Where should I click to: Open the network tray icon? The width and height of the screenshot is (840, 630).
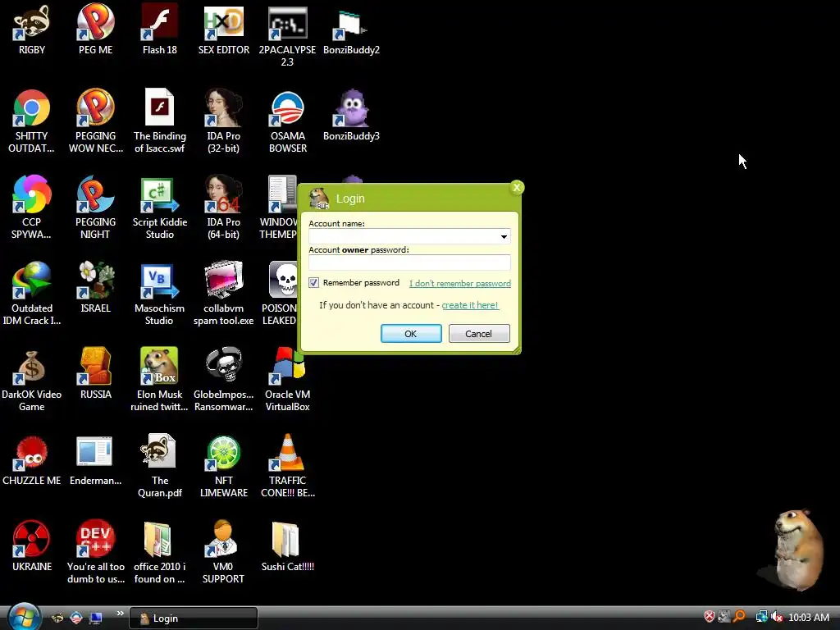click(x=761, y=617)
